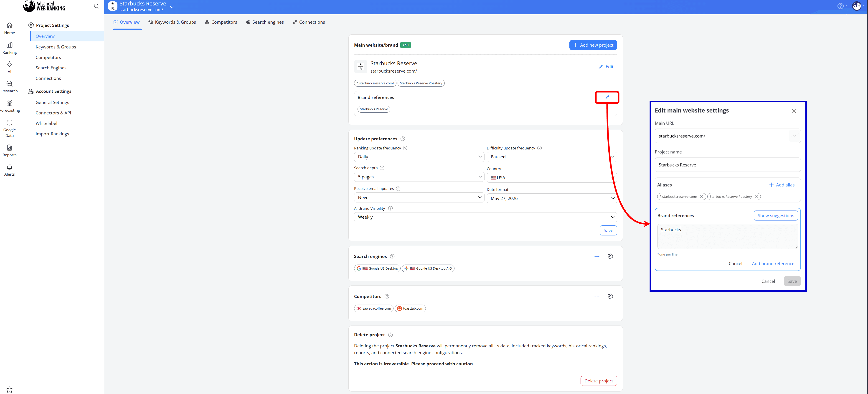Expand the Main URL dropdown in dialog

(x=794, y=136)
